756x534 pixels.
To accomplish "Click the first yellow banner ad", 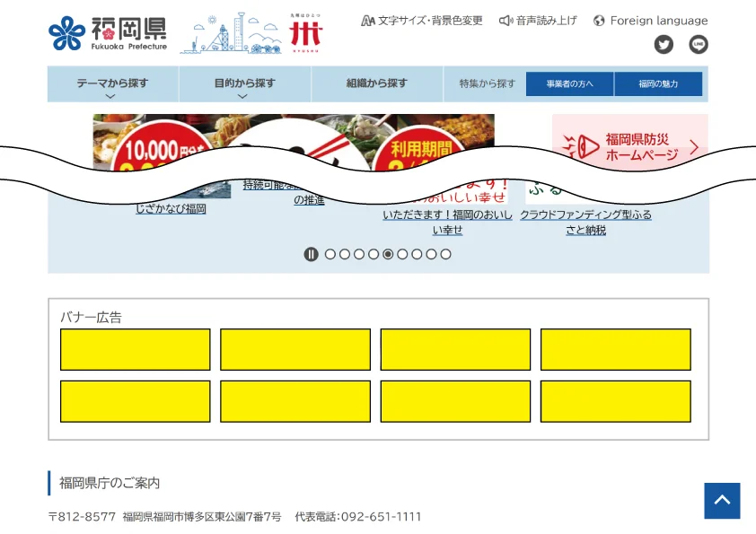I will (136, 349).
